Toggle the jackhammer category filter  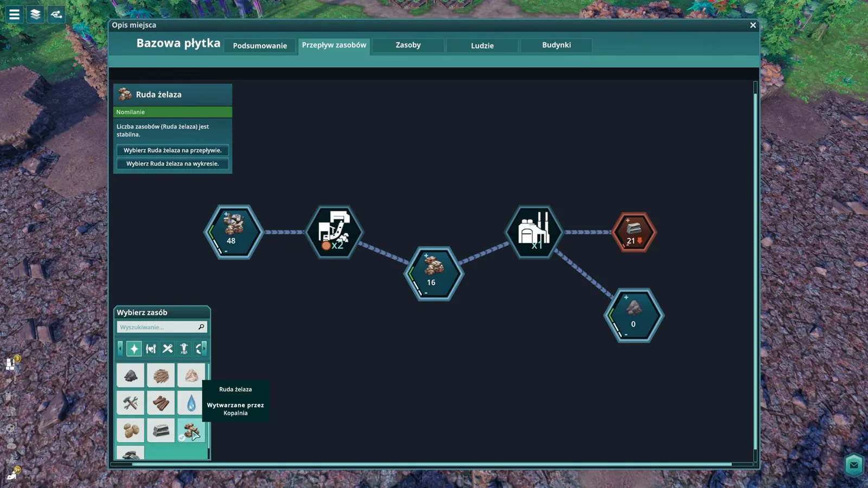pos(184,349)
